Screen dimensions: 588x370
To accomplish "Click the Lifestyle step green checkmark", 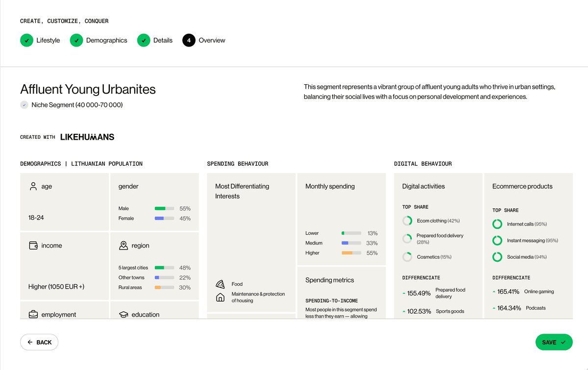I will (26, 40).
